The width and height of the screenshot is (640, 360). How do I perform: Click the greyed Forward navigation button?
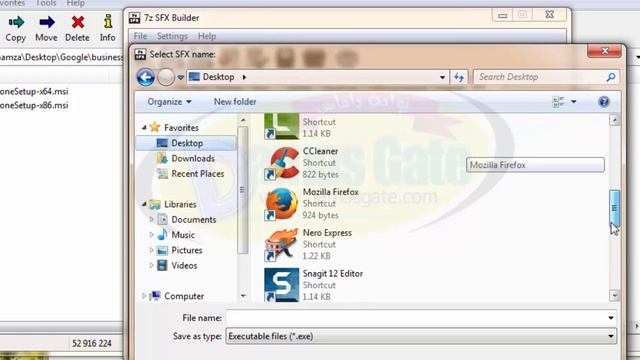pos(166,77)
